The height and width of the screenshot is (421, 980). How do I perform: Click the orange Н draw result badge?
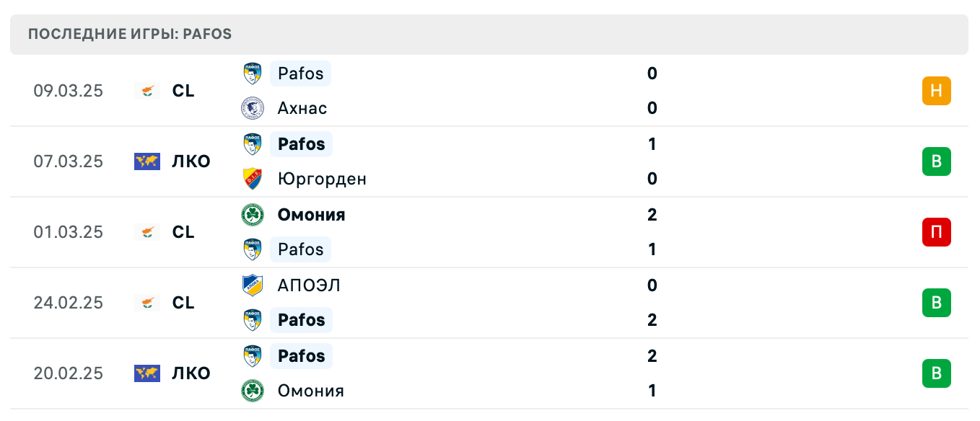937,91
